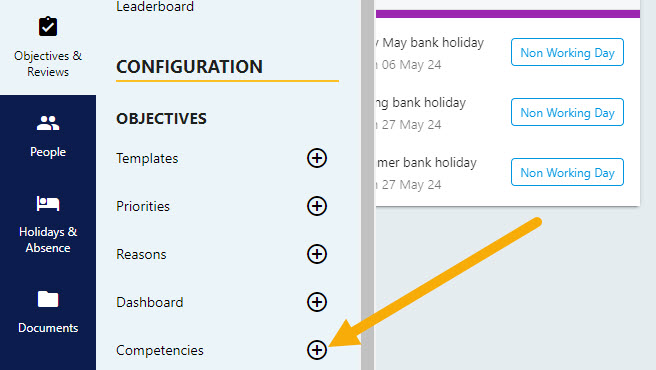This screenshot has height=370, width=656.
Task: Open Dashboard under Objectives configuration
Action: (150, 302)
